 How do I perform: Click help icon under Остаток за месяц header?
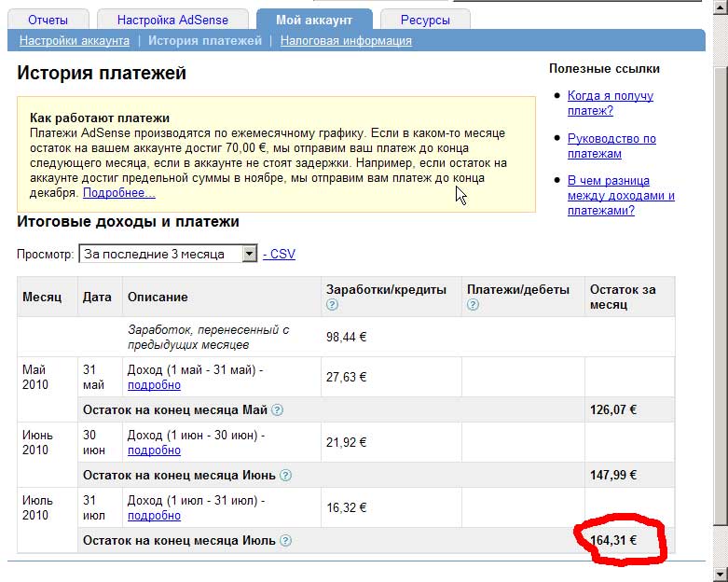597,320
